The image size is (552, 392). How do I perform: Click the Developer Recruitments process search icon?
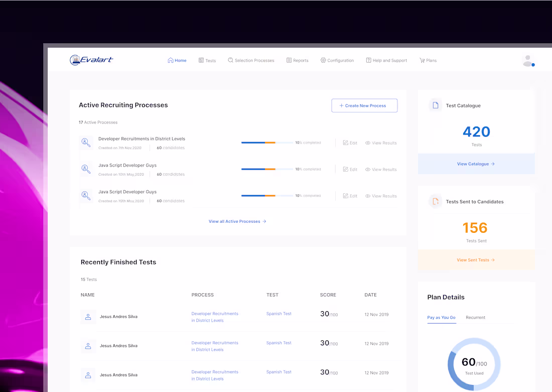click(x=86, y=142)
